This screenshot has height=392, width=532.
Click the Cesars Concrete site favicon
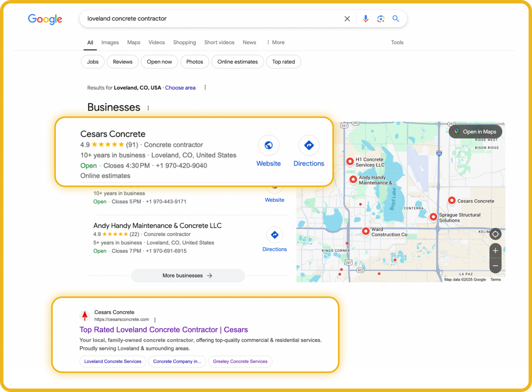[85, 316]
